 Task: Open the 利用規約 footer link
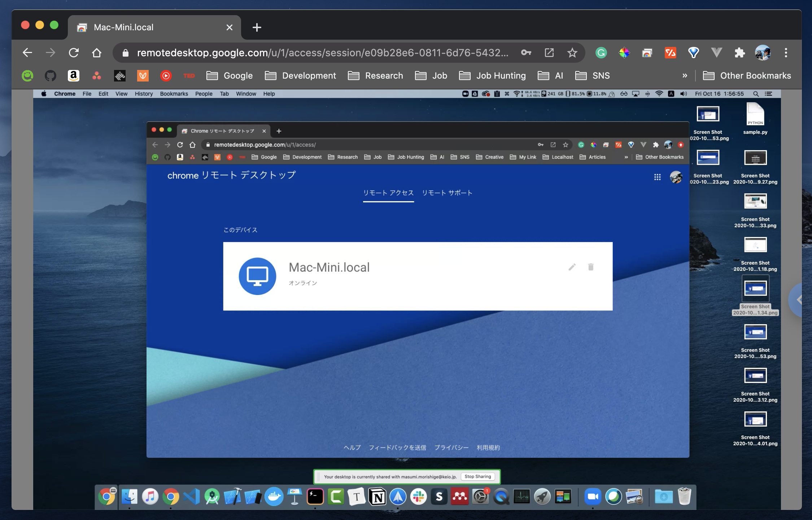point(488,448)
